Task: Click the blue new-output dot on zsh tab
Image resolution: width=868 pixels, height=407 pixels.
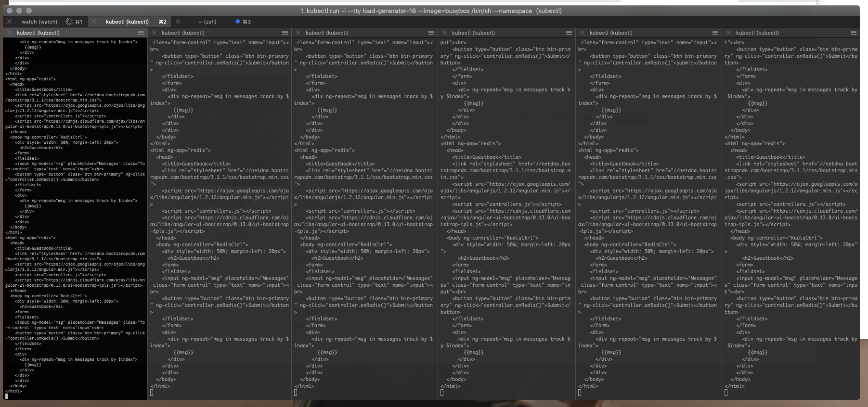Action: [238, 22]
